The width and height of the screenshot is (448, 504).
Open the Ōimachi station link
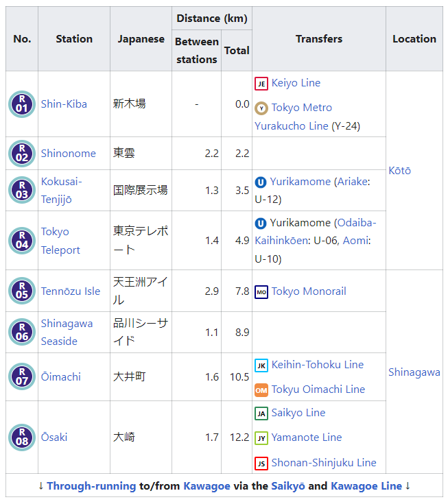[x=61, y=376]
